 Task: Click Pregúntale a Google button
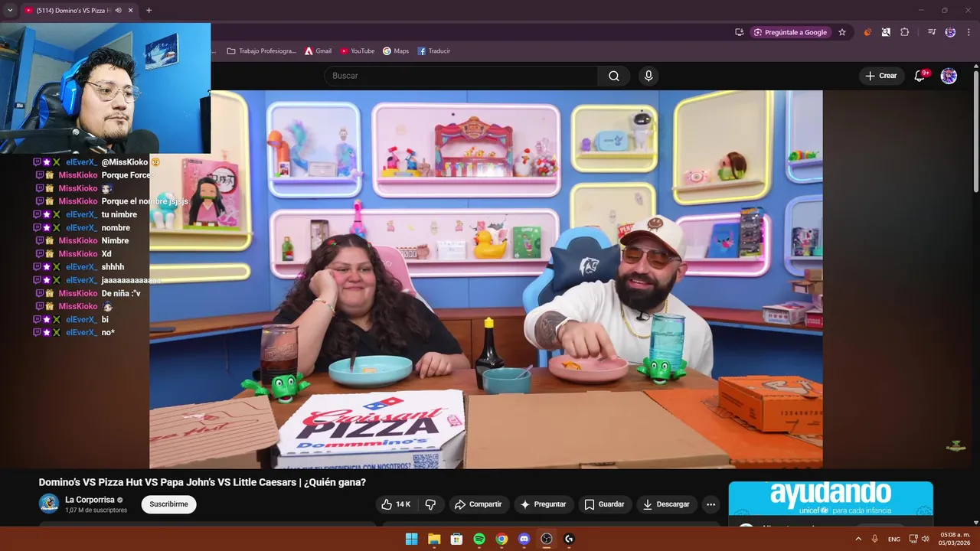[x=790, y=32]
